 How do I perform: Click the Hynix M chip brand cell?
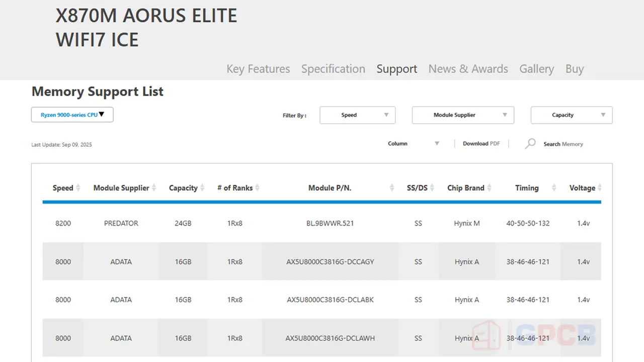click(x=467, y=223)
